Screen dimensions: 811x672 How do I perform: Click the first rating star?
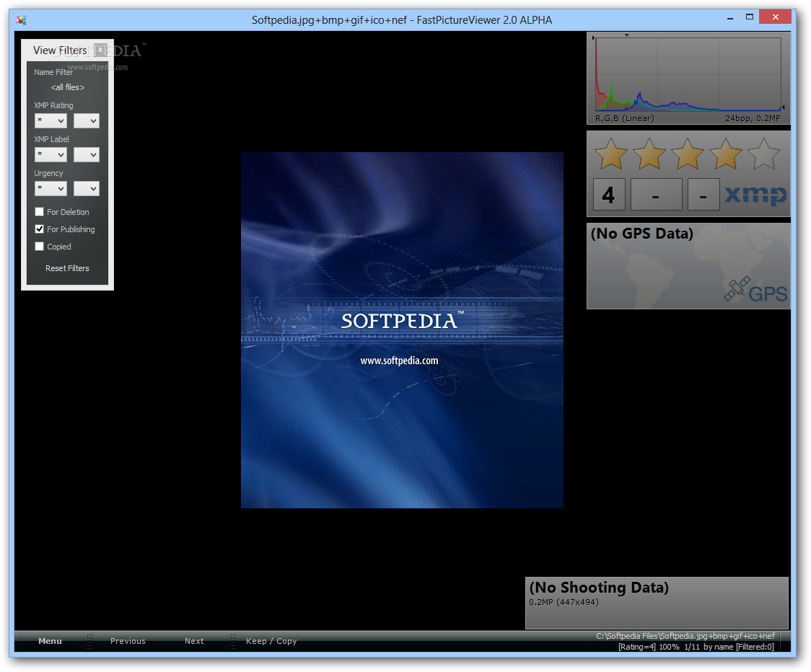[x=611, y=154]
